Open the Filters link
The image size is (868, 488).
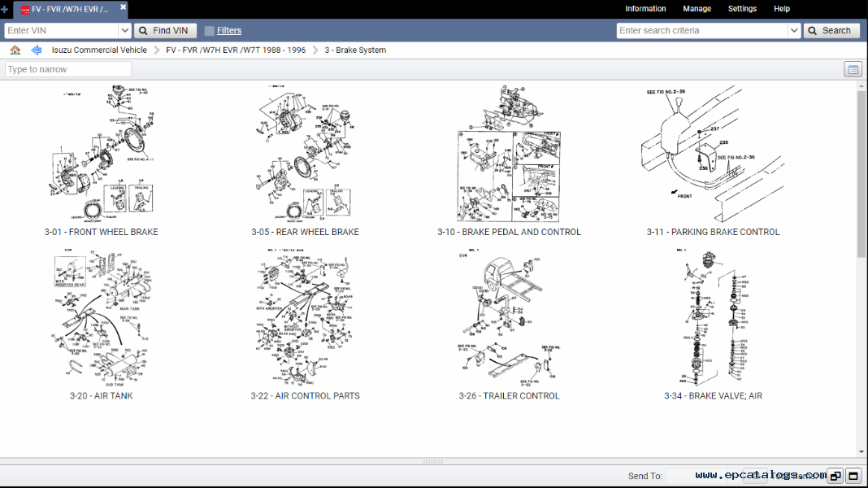pos(229,30)
